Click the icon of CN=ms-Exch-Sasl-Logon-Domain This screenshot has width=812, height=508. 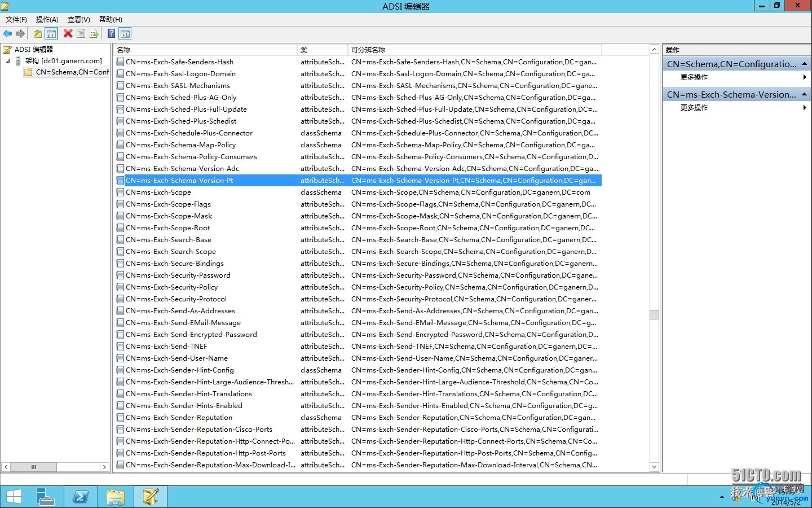pos(120,74)
